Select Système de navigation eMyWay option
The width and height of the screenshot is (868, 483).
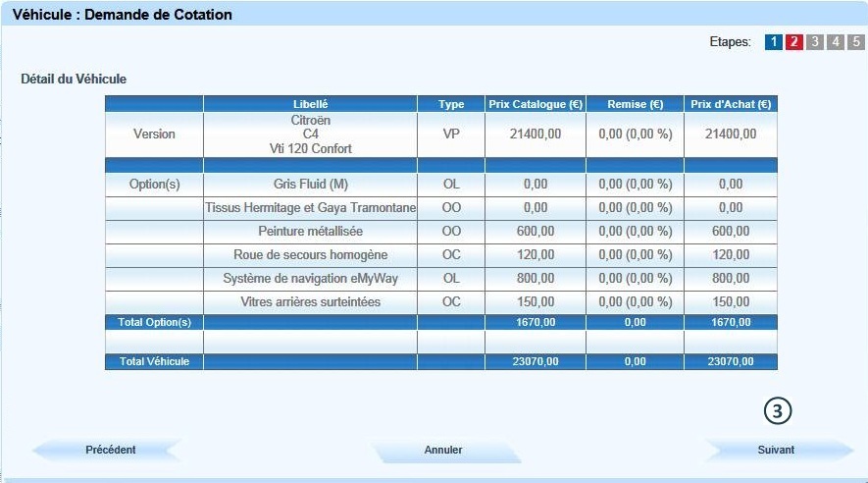coord(310,279)
